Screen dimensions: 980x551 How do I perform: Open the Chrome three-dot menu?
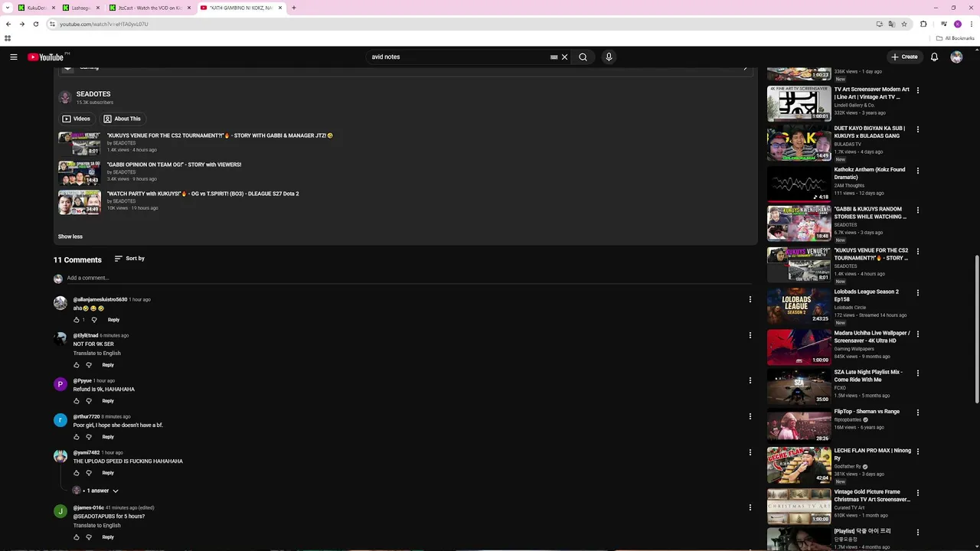(970, 24)
